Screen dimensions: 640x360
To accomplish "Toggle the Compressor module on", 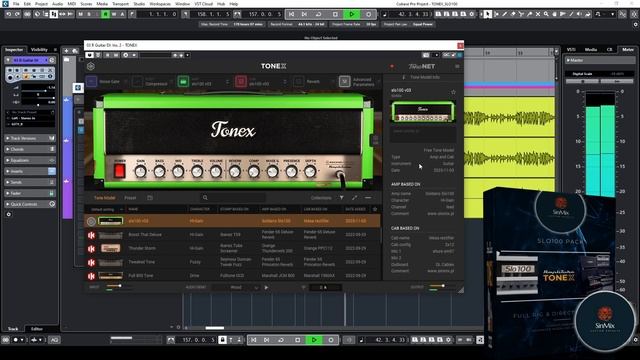I will [138, 82].
